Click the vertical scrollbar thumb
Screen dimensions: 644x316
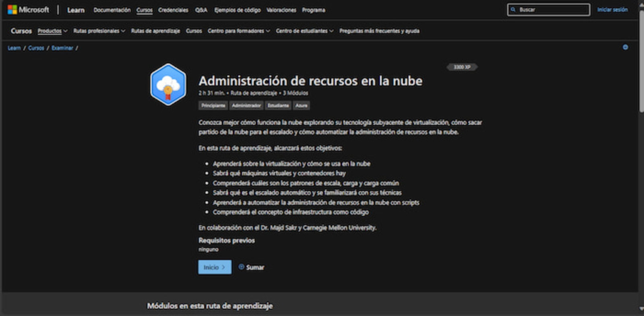click(x=641, y=60)
